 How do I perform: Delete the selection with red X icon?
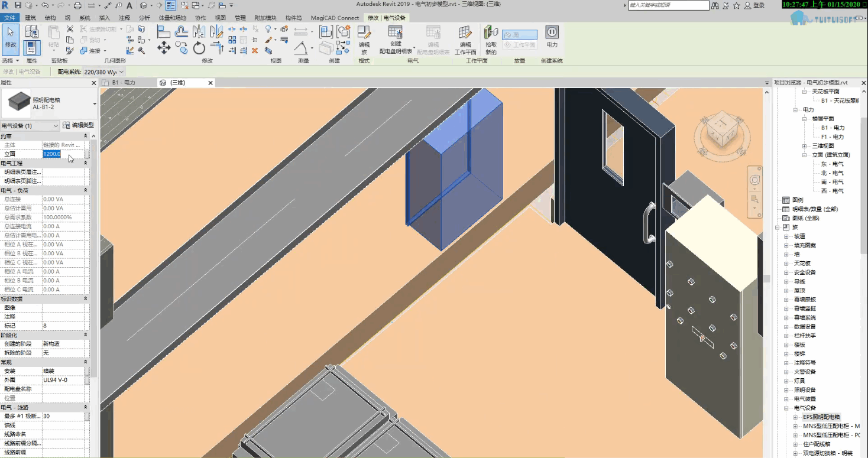click(x=255, y=51)
